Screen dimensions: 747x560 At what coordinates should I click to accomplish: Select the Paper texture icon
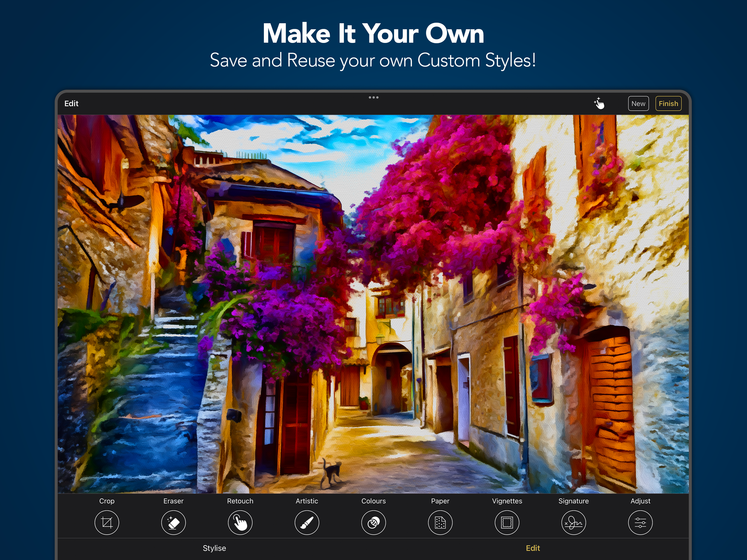[440, 523]
